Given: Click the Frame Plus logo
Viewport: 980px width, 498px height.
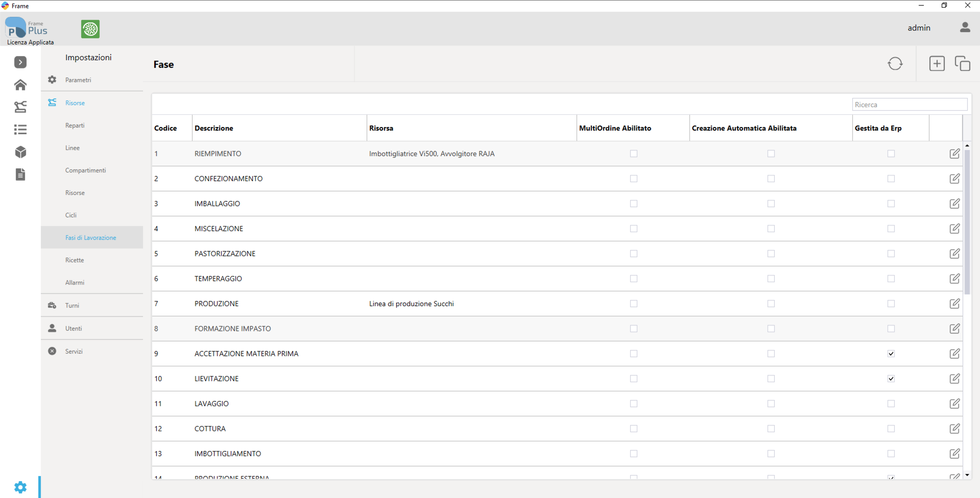Looking at the screenshot, I should [26, 27].
